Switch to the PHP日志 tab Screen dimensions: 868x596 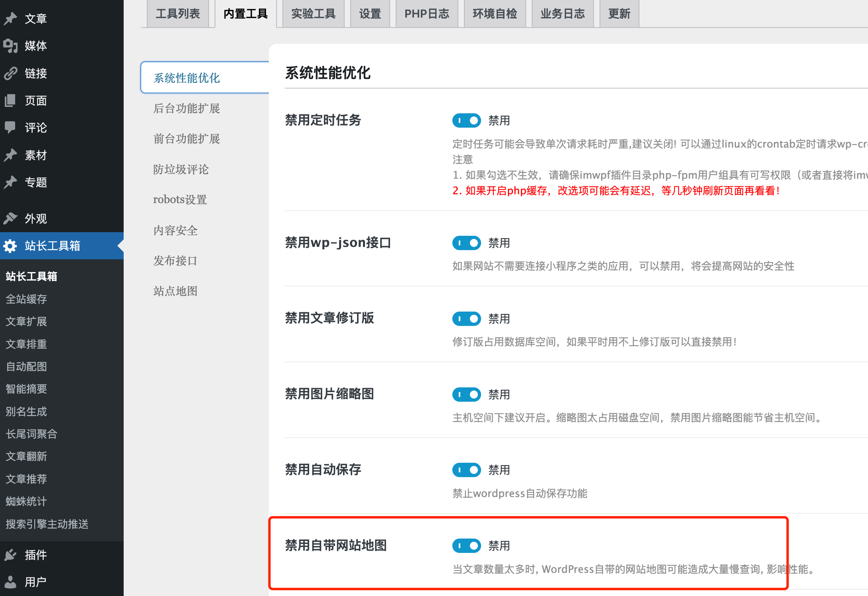pyautogui.click(x=427, y=14)
